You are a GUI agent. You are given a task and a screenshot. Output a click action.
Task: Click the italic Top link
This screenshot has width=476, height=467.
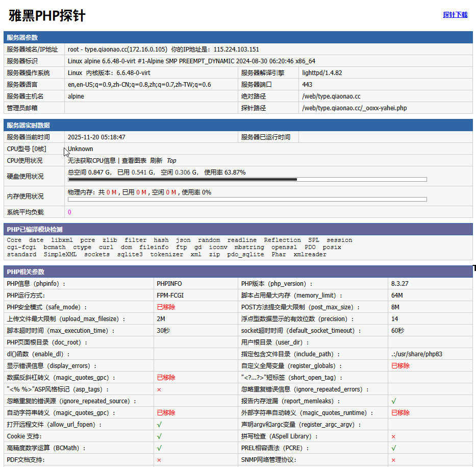[171, 160]
